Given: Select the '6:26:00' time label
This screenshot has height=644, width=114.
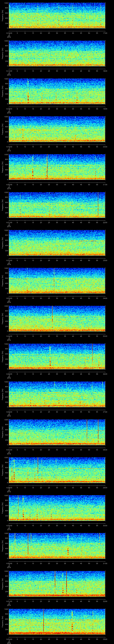Looking at the screenshot, I should 9,412.
